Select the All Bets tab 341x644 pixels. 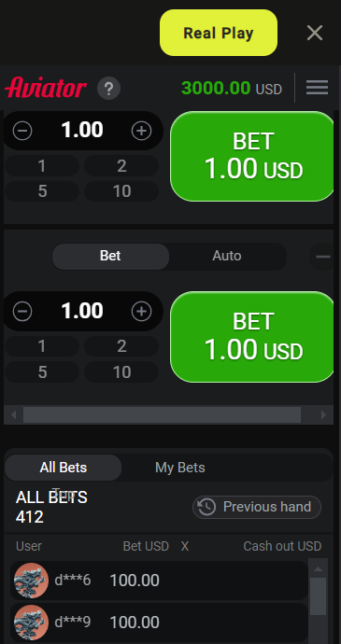coord(64,468)
